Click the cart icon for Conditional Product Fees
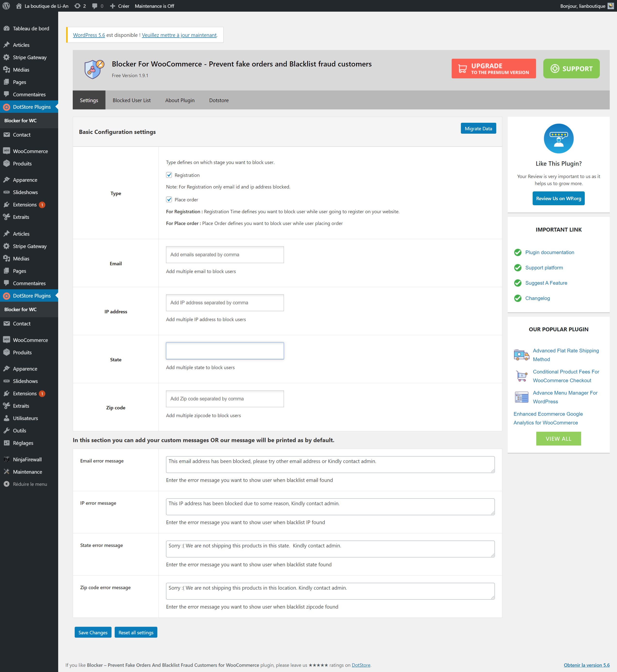 tap(521, 376)
